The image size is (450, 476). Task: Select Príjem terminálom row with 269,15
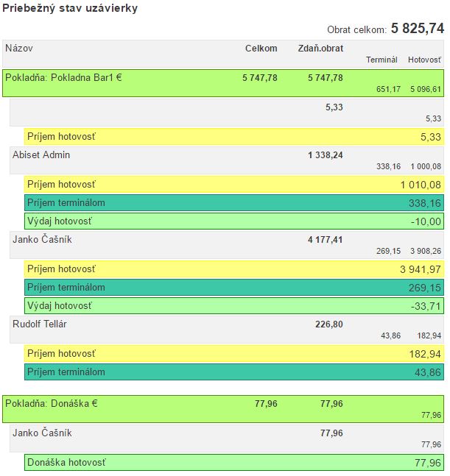coord(233,288)
